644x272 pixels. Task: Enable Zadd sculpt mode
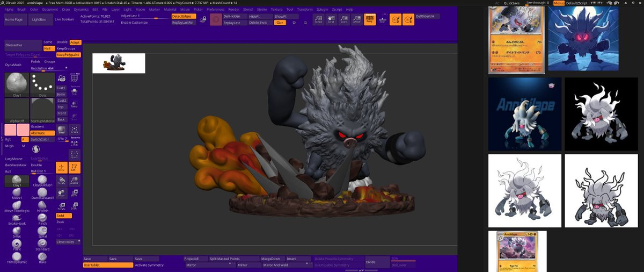coord(64,216)
